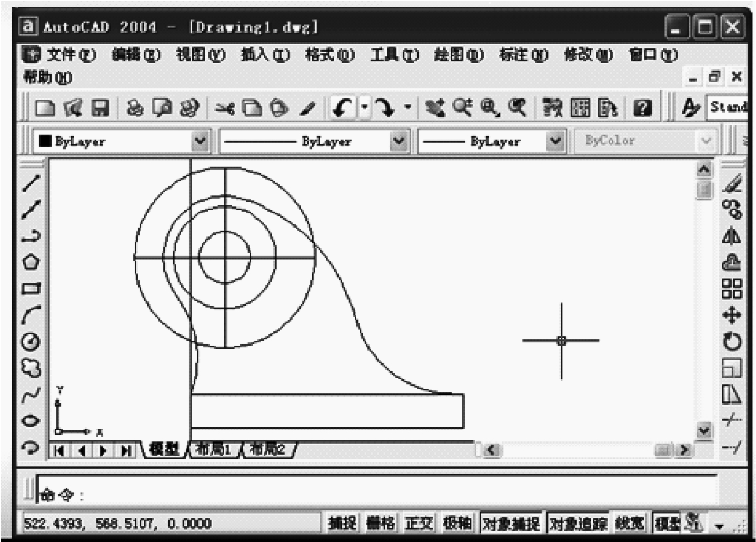Select the Arc tool
This screenshot has width=756, height=542.
click(31, 315)
